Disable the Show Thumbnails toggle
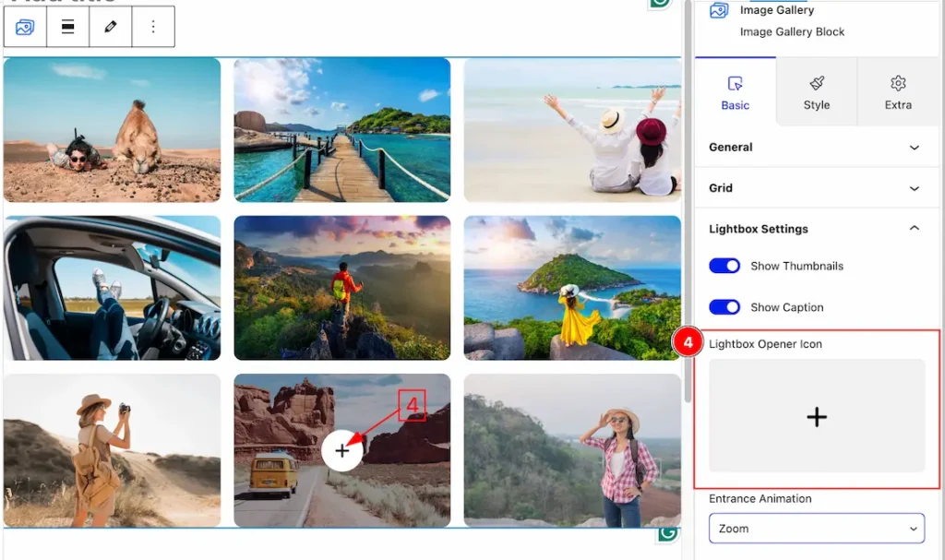945x560 pixels. pos(724,266)
